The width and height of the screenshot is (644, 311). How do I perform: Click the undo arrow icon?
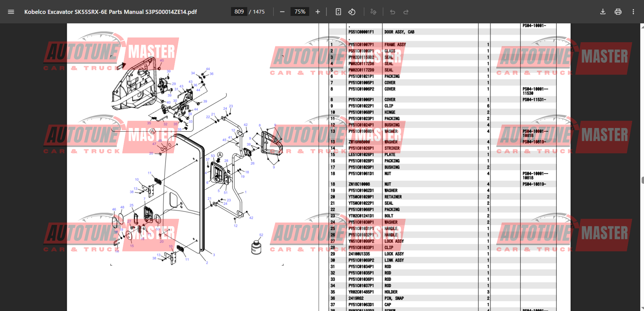click(392, 12)
